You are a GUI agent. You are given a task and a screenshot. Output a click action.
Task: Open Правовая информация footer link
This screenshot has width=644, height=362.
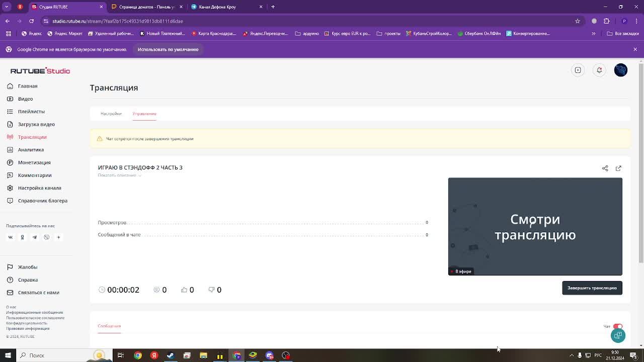click(28, 329)
